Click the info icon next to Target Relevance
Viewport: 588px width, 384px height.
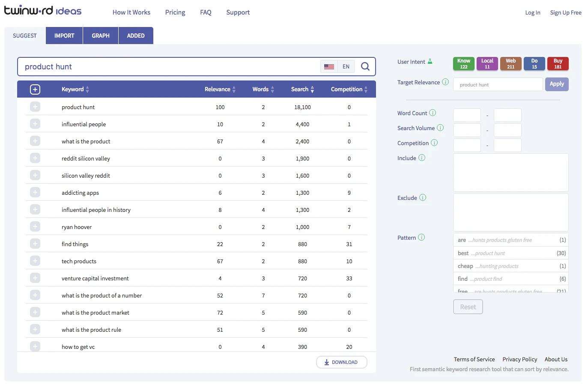[445, 82]
